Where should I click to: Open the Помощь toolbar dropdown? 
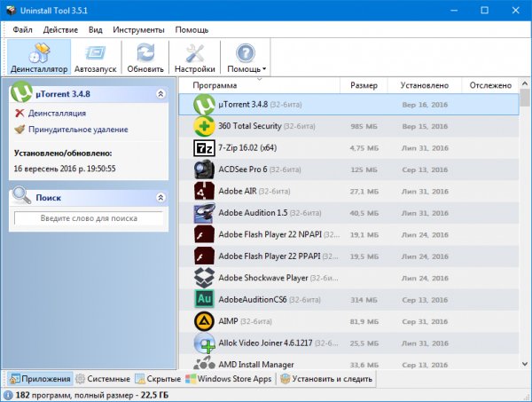click(246, 57)
